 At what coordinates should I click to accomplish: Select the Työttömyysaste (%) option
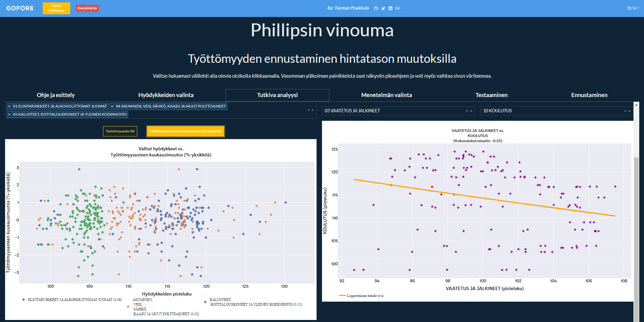pos(120,131)
